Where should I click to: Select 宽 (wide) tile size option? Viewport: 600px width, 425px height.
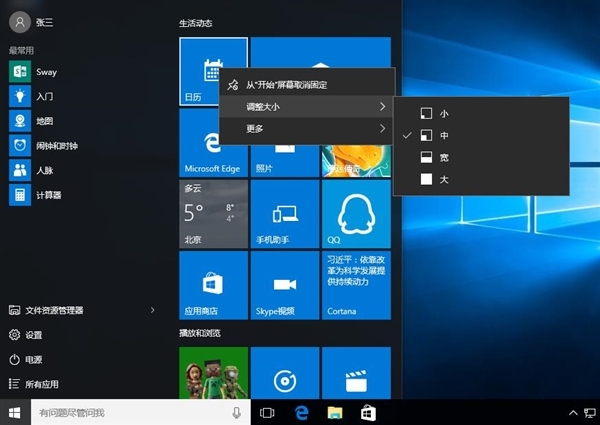tap(442, 157)
